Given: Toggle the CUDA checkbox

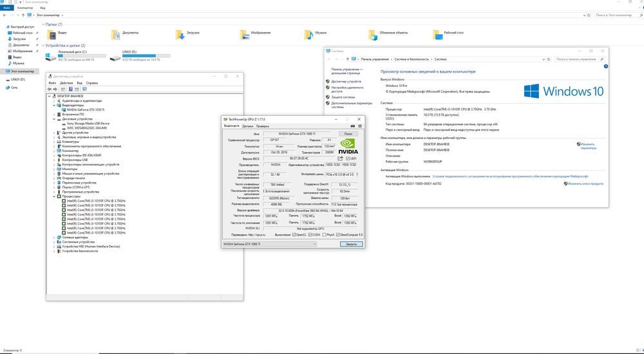Looking at the screenshot, I should (310, 235).
